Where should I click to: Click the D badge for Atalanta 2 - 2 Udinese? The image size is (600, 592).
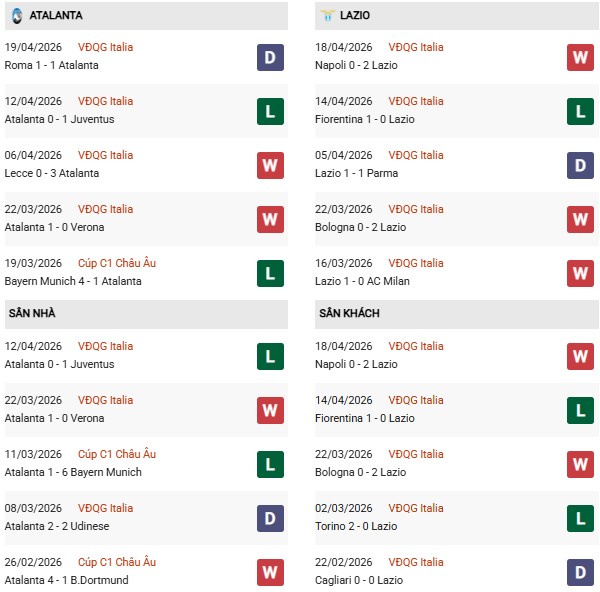[270, 518]
